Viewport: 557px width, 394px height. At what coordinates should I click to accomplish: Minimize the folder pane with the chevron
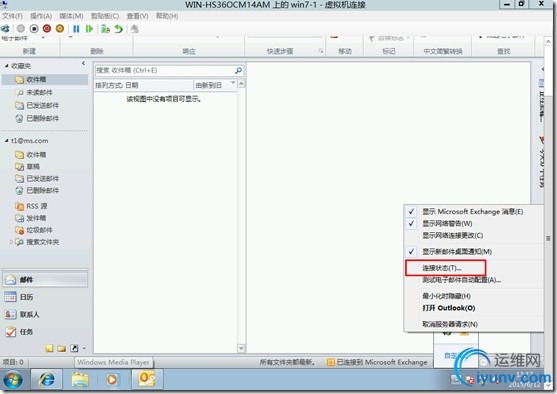click(83, 63)
